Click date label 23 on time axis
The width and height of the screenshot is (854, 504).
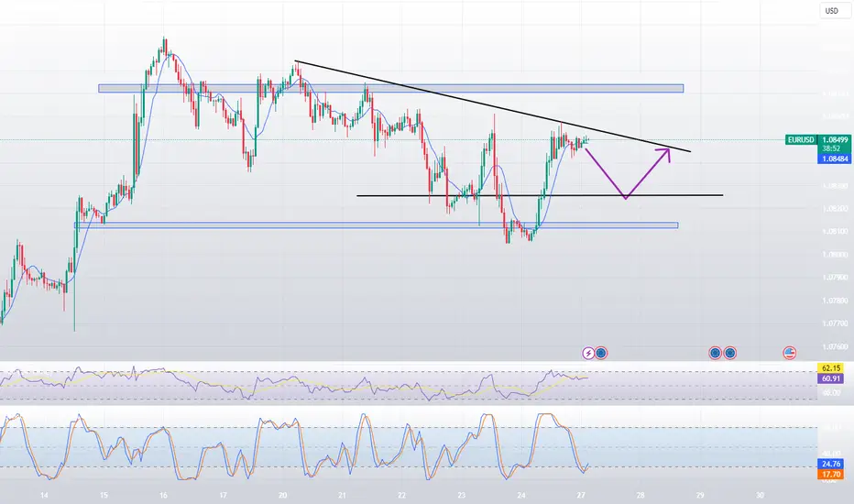coord(461,495)
